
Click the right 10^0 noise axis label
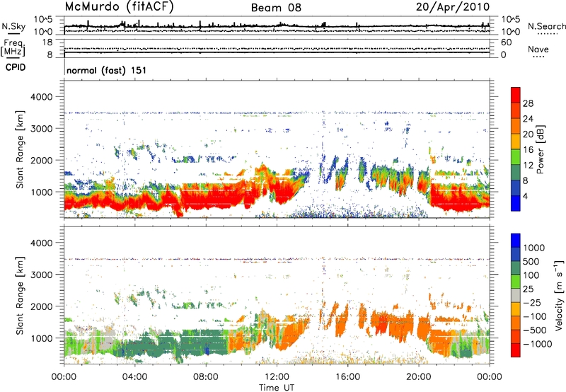[510, 32]
